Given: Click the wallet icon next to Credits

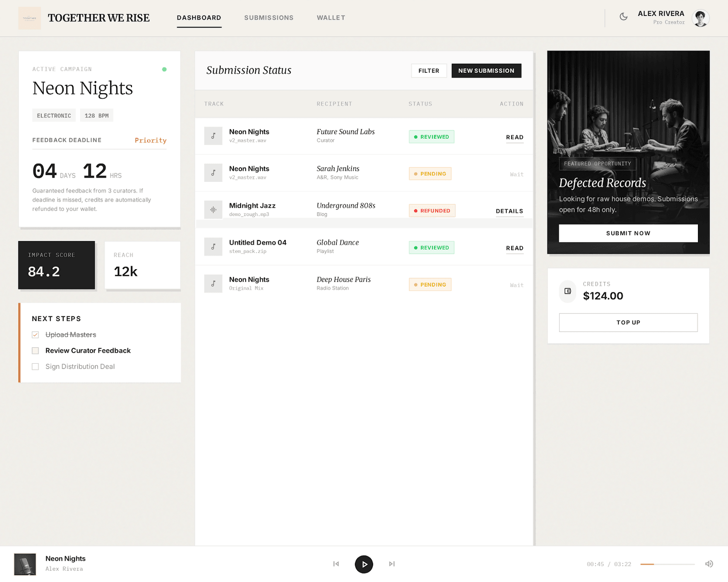Looking at the screenshot, I should [x=568, y=291].
